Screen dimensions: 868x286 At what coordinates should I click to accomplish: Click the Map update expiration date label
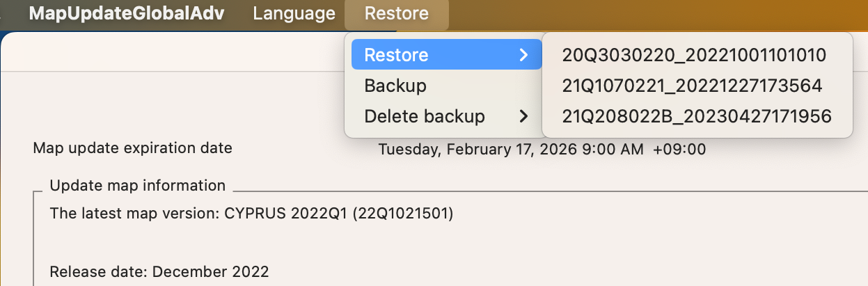132,148
